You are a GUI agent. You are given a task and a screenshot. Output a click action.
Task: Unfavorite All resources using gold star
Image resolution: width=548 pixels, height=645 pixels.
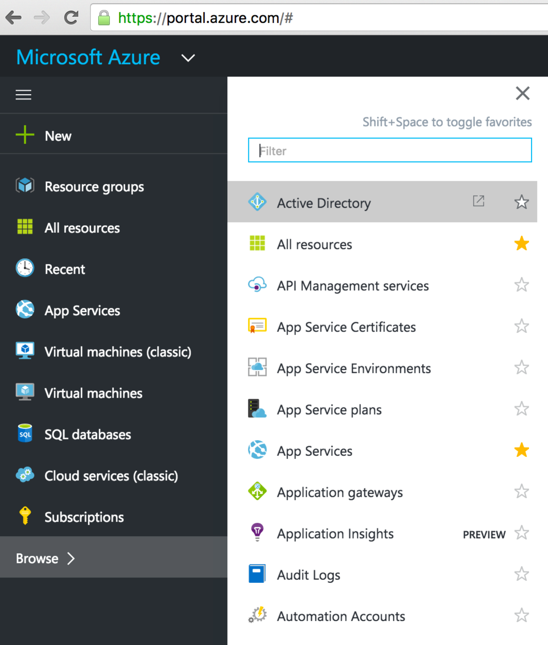click(x=522, y=243)
